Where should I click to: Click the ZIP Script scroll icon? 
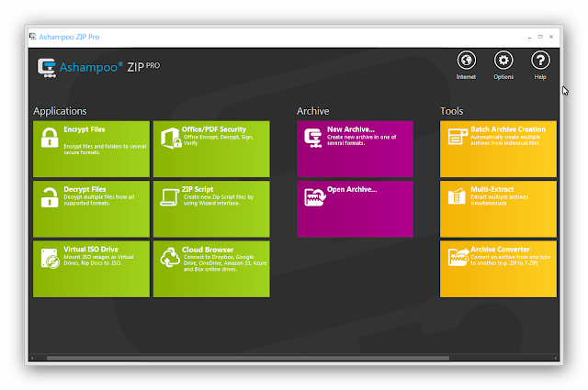169,197
